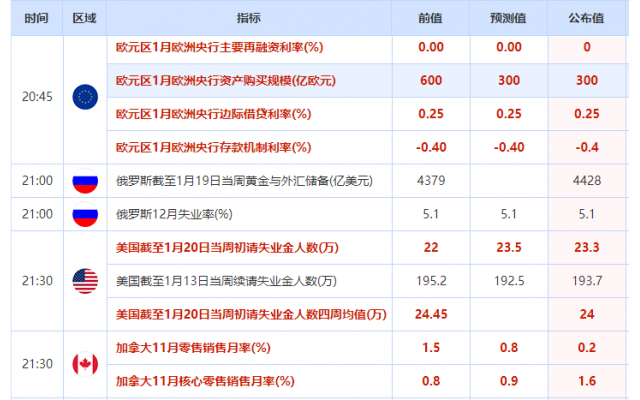Open 俄罗斯截至1月19日当周黄金与外汇储备 indicator

tap(244, 181)
